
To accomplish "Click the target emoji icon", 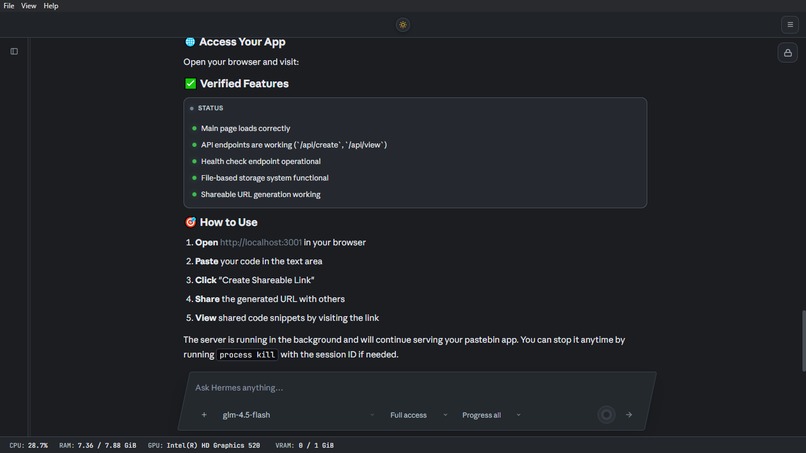I will pyautogui.click(x=190, y=222).
